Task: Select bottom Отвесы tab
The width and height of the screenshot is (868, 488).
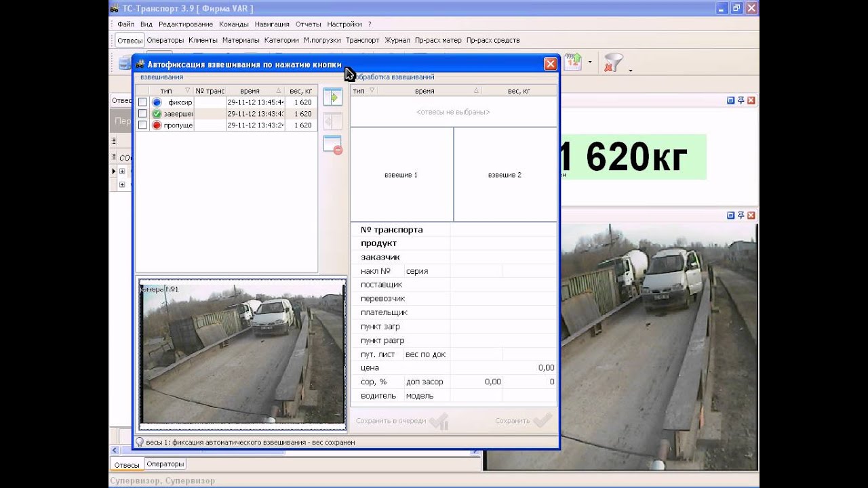Action: point(127,465)
